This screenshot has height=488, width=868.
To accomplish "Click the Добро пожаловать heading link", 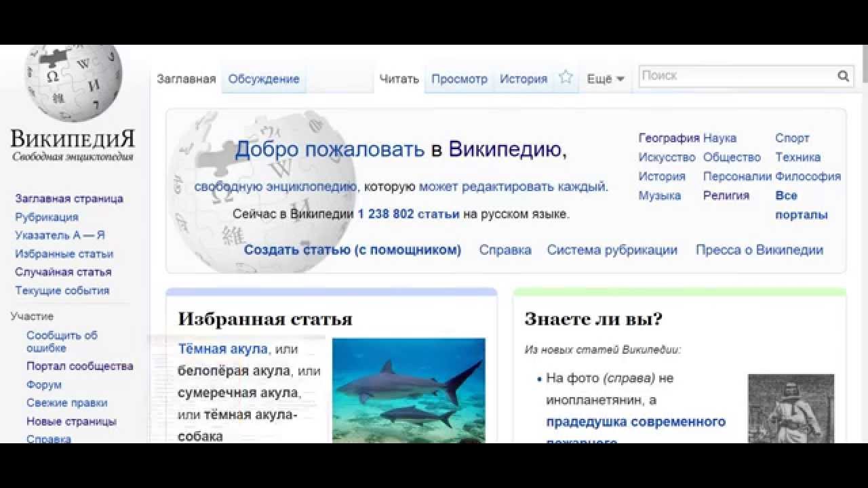I will (x=330, y=149).
